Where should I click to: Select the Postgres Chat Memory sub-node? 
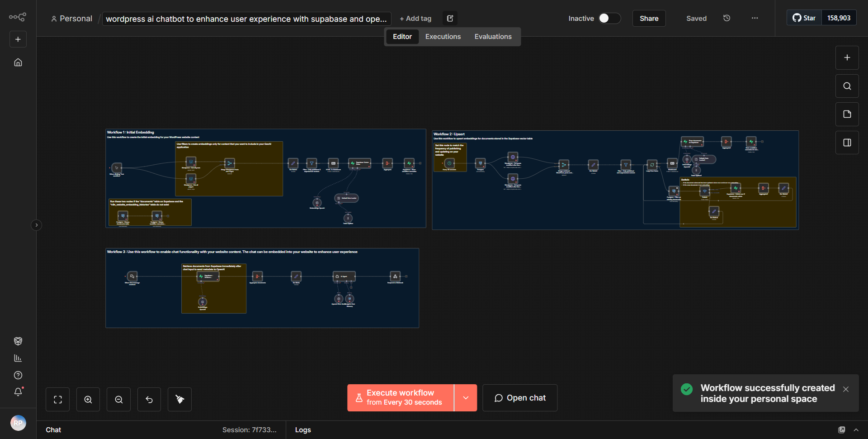349,299
